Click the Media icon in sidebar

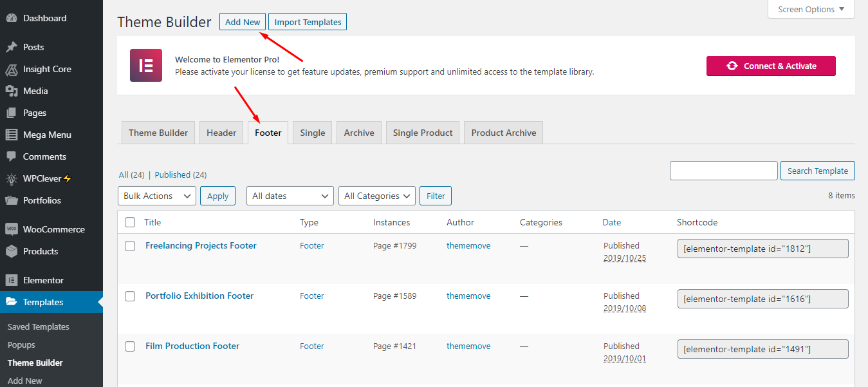pos(11,91)
